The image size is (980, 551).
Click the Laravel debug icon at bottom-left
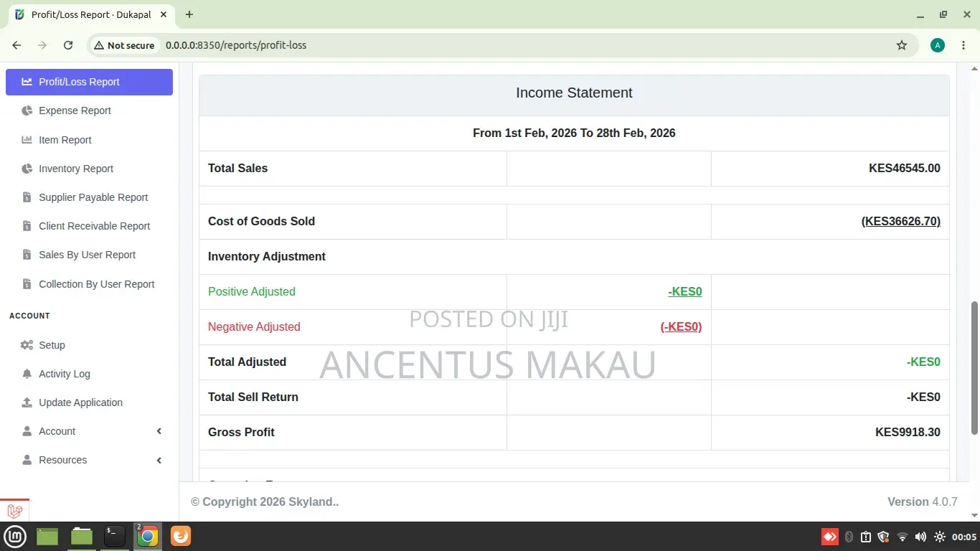pyautogui.click(x=14, y=511)
